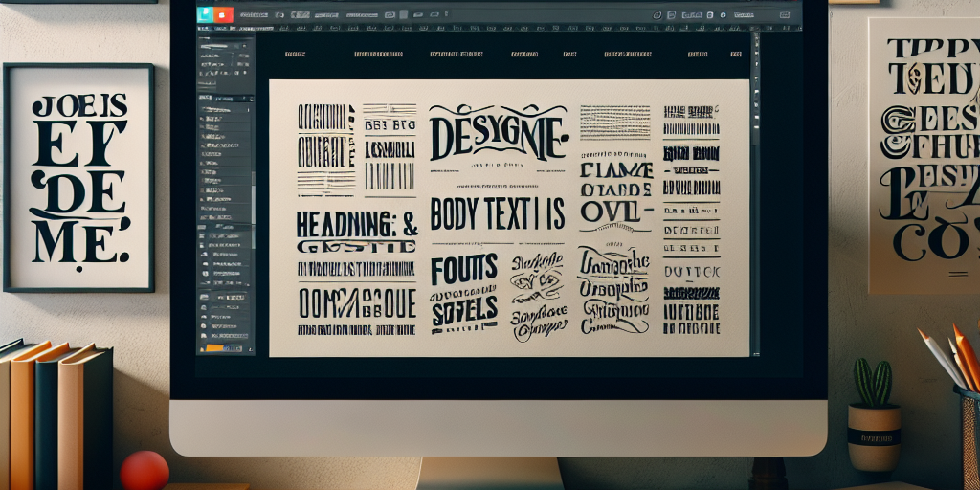Open the first tab above the canvas
Viewport: 980px width, 490px height.
(295, 56)
